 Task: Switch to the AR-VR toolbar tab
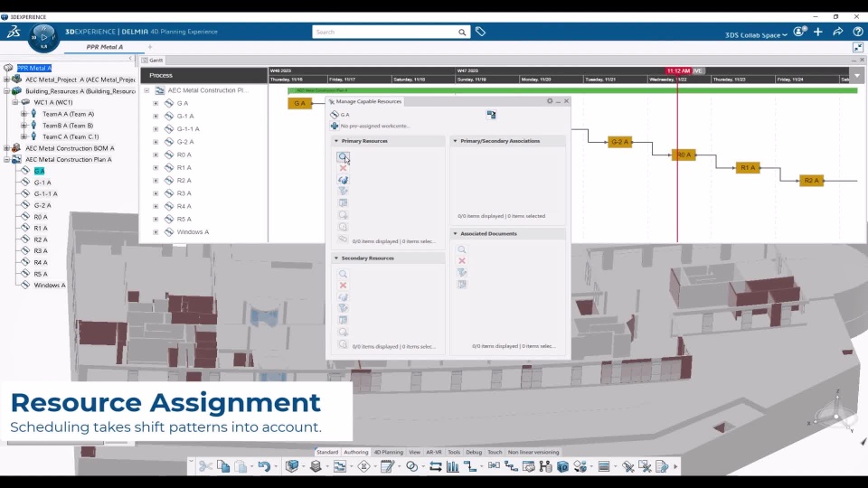(x=433, y=452)
